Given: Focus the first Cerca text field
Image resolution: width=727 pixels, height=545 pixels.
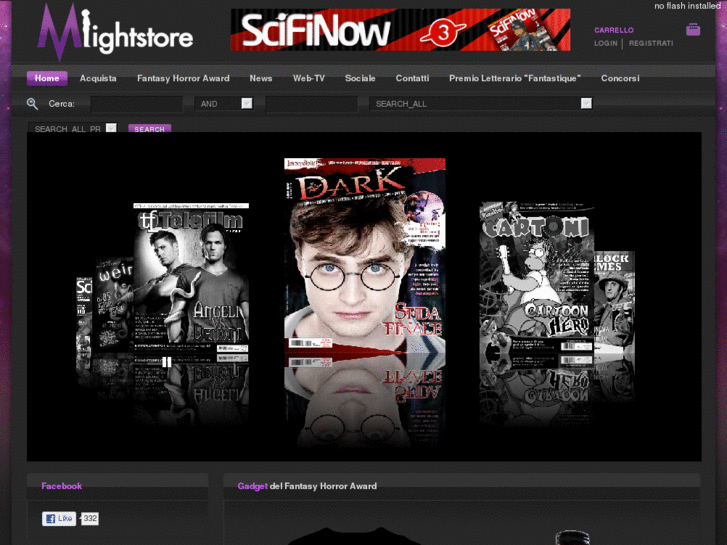Looking at the screenshot, I should point(137,104).
